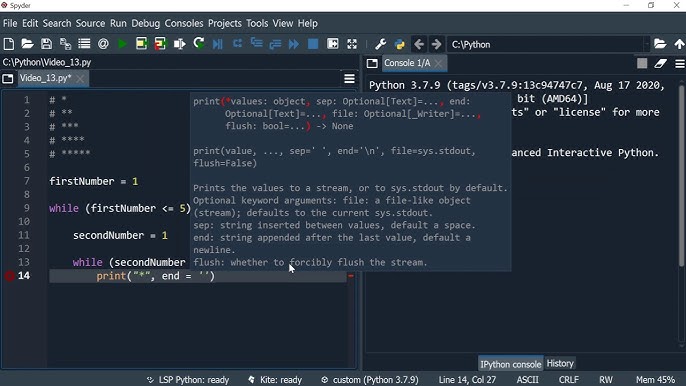
Task: Select the IPython console tab
Action: click(x=511, y=364)
